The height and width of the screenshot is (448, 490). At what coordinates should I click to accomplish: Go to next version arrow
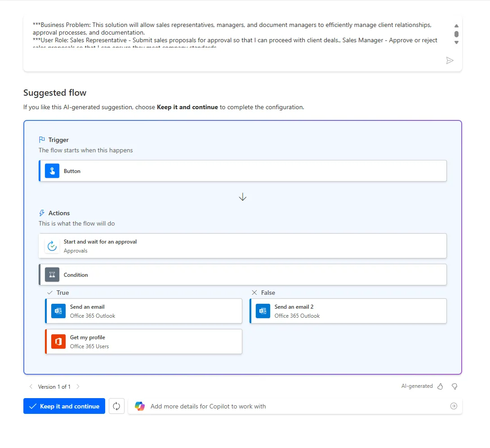[78, 386]
